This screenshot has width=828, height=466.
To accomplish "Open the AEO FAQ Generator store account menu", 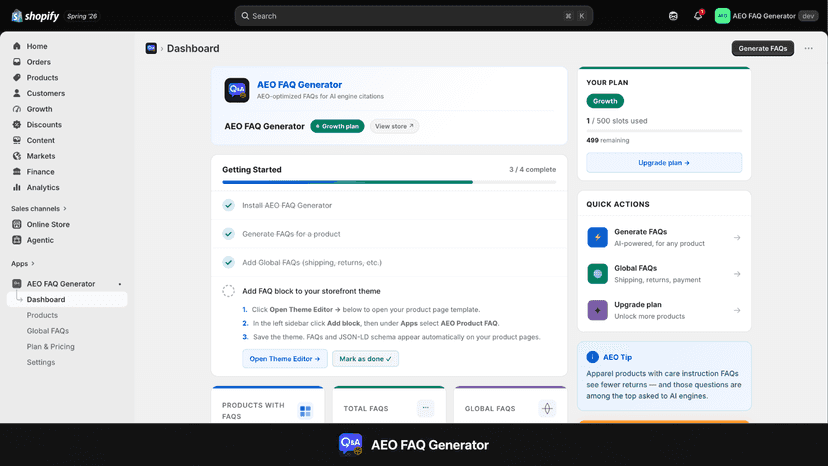I will click(766, 16).
